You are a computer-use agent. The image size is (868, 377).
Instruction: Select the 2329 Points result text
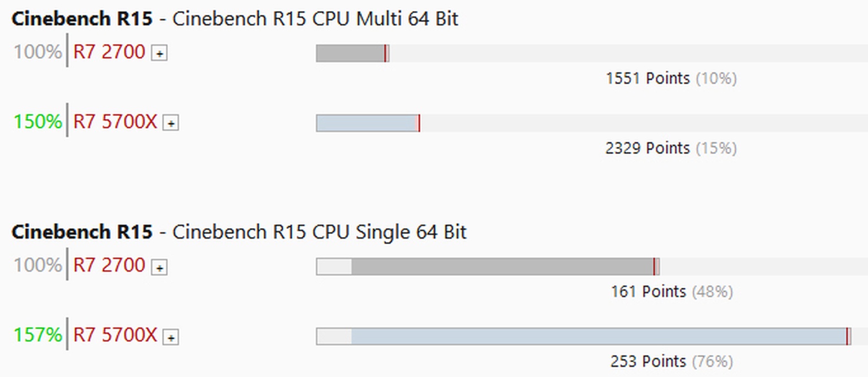click(x=648, y=148)
